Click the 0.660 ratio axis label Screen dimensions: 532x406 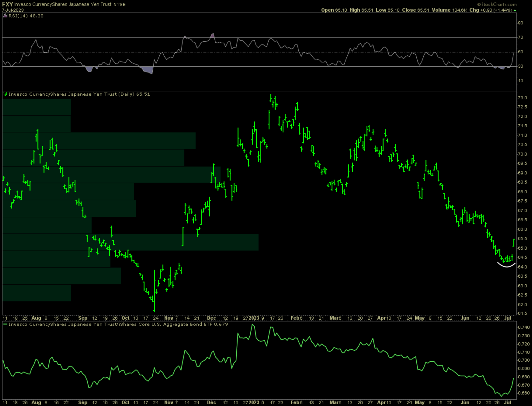524,393
